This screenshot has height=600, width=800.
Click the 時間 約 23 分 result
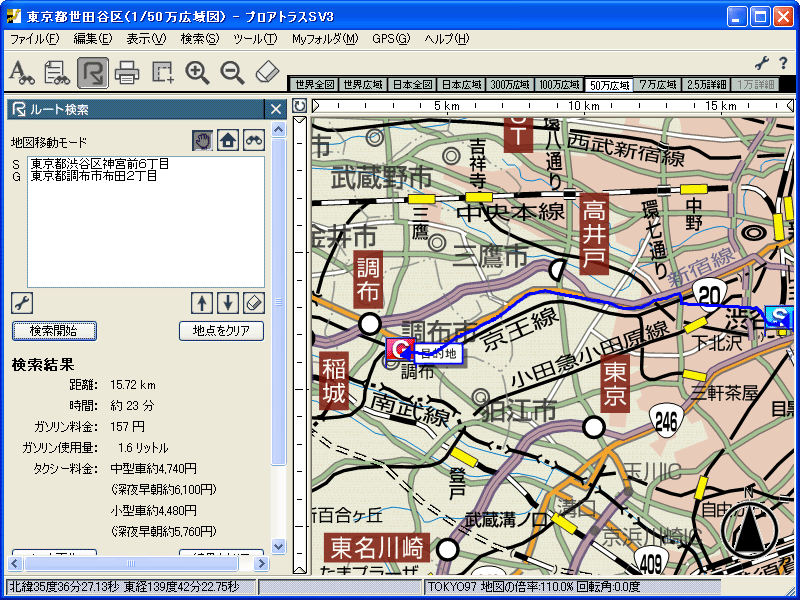(x=132, y=406)
